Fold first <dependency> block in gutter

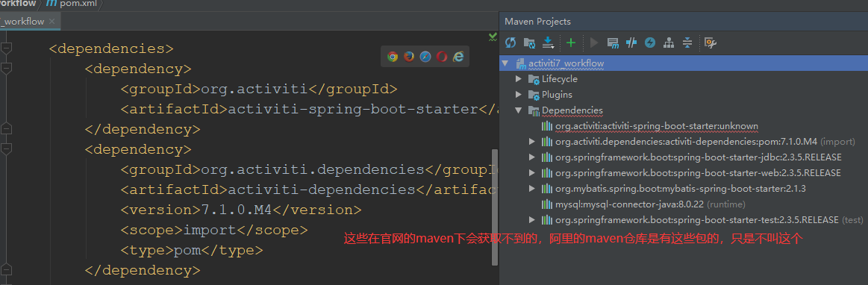(x=6, y=69)
